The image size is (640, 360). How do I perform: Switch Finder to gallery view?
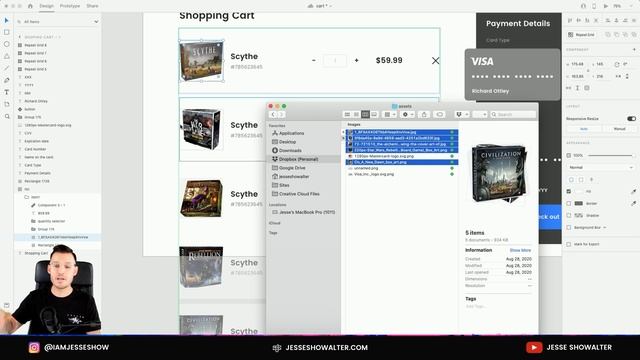[x=374, y=115]
